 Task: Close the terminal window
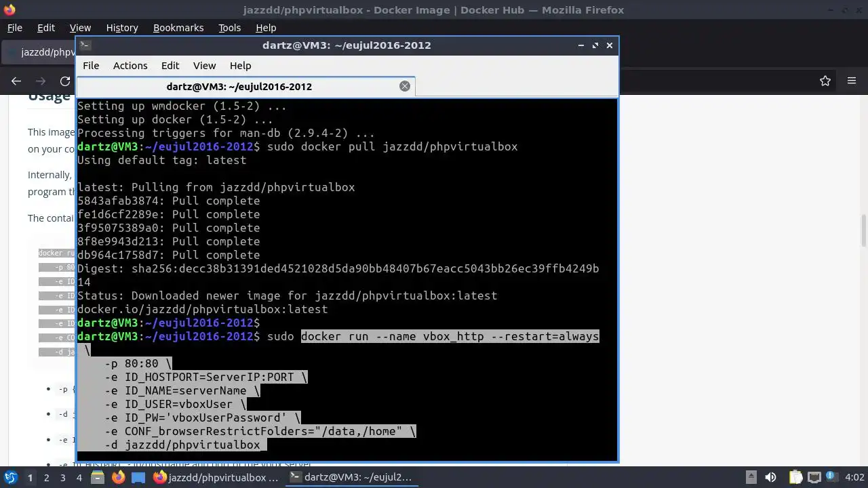click(610, 45)
